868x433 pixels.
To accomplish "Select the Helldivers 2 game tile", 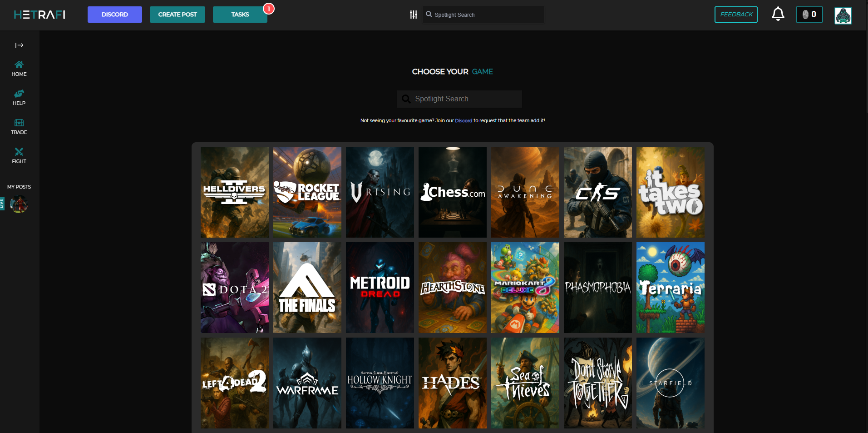I will [234, 192].
